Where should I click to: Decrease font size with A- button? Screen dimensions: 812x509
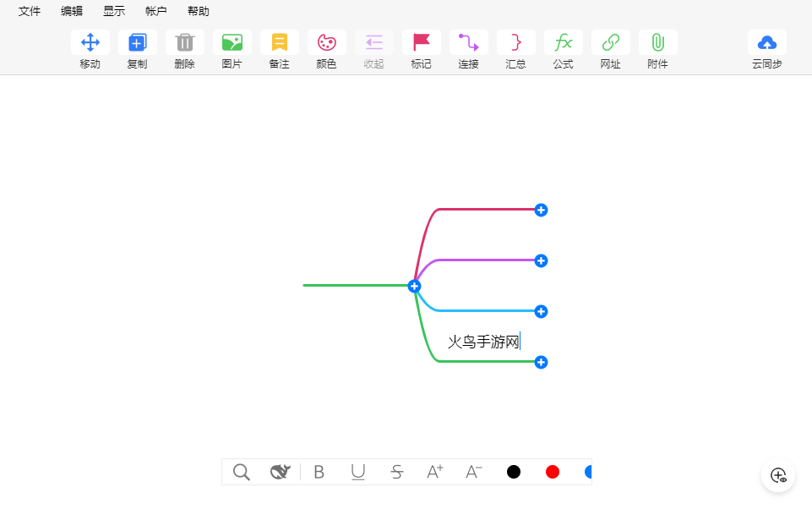pos(474,472)
